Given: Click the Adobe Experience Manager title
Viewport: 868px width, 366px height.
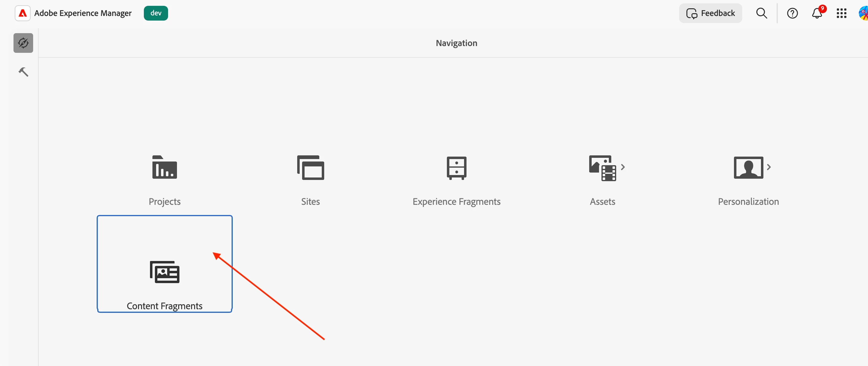Looking at the screenshot, I should click(x=83, y=13).
